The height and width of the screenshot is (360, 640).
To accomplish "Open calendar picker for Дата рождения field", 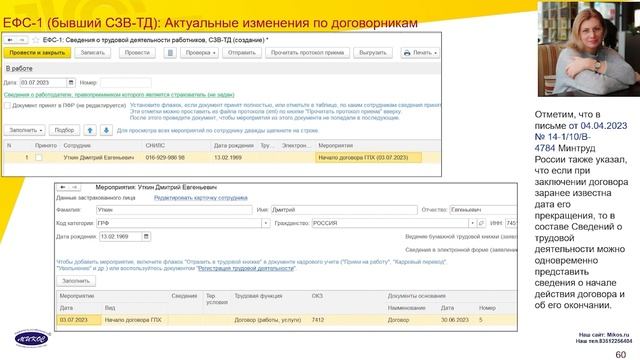I will [146, 236].
